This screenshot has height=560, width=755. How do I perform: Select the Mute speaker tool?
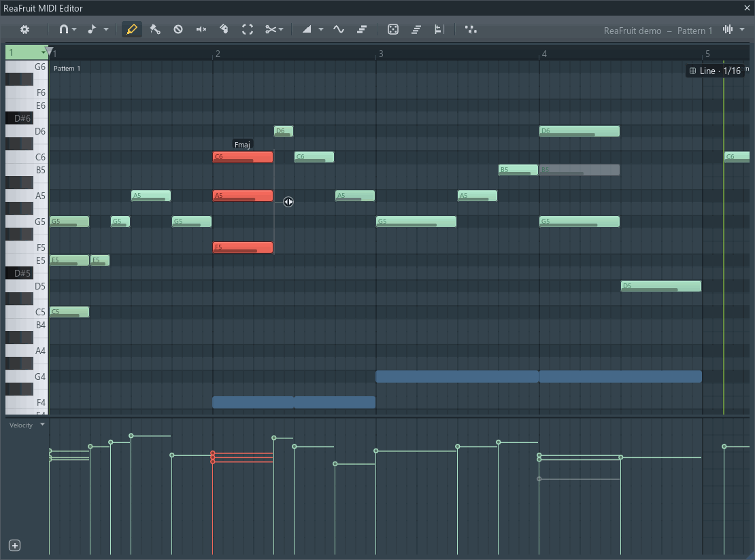pyautogui.click(x=201, y=30)
